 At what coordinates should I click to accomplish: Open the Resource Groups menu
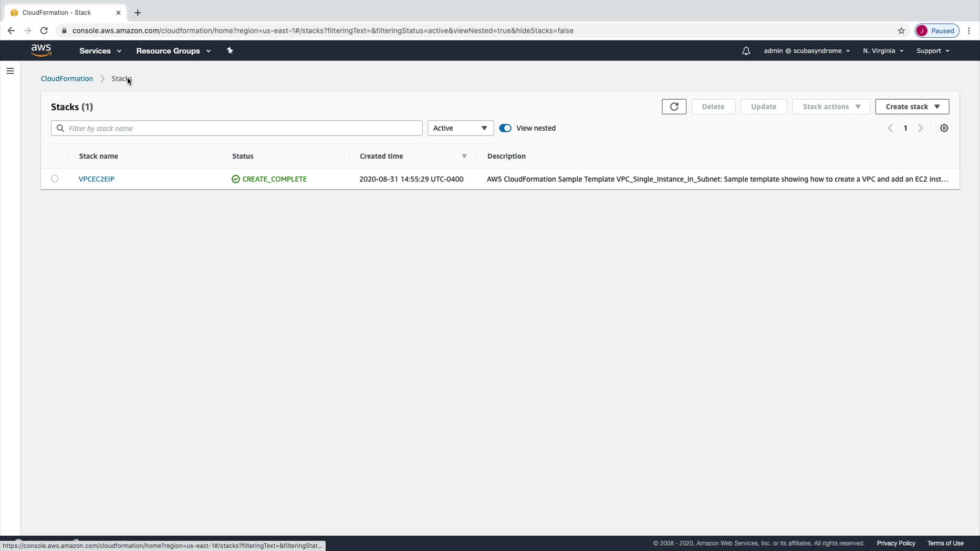click(x=173, y=51)
